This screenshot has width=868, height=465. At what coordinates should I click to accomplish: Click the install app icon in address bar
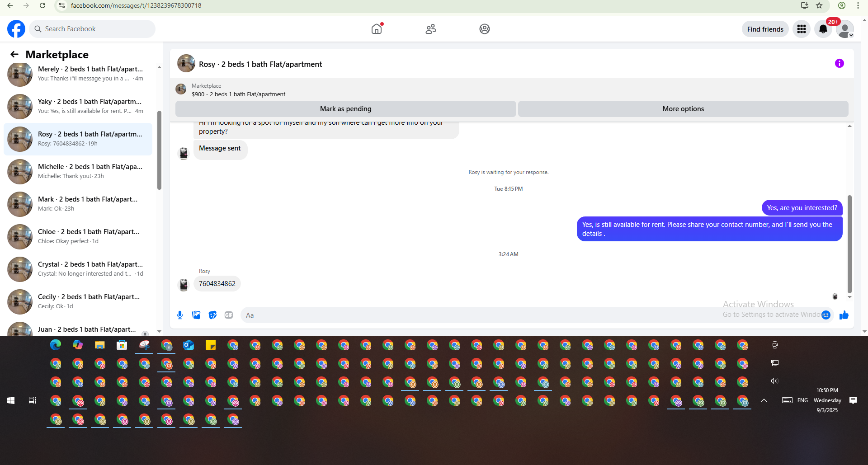tap(805, 5)
